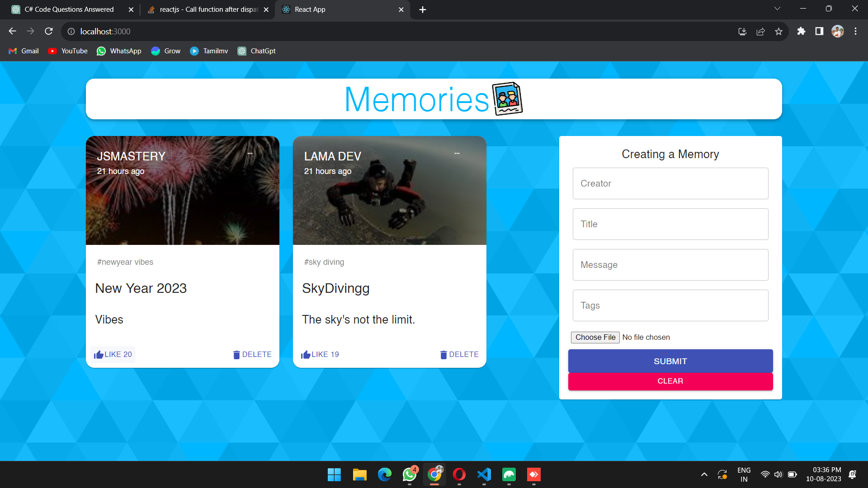Image resolution: width=868 pixels, height=488 pixels.
Task: Submit the new memory form
Action: coord(670,361)
